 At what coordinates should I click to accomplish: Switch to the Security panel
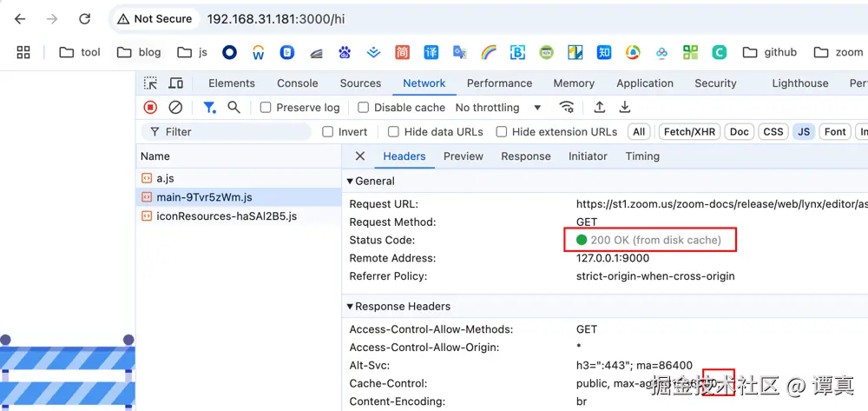point(715,83)
